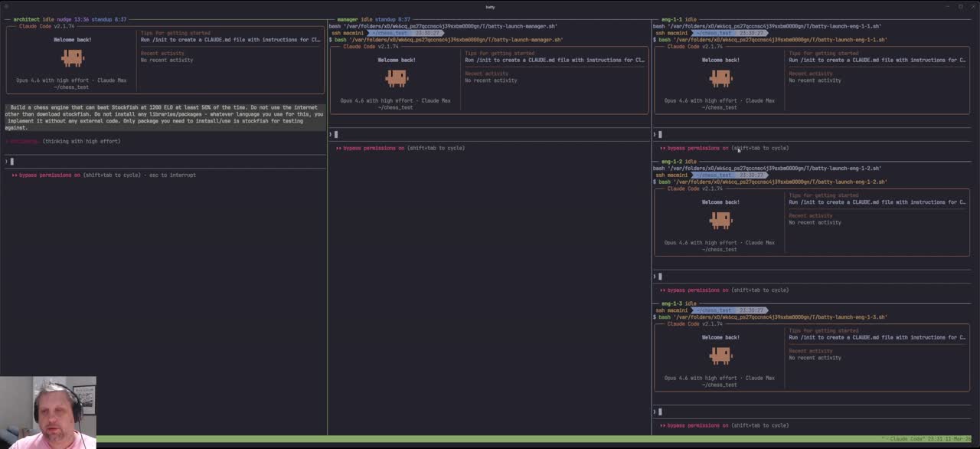Viewport: 980px width, 449px height.
Task: Click 'Welcome back!' in the architect pane
Action: pos(73,40)
